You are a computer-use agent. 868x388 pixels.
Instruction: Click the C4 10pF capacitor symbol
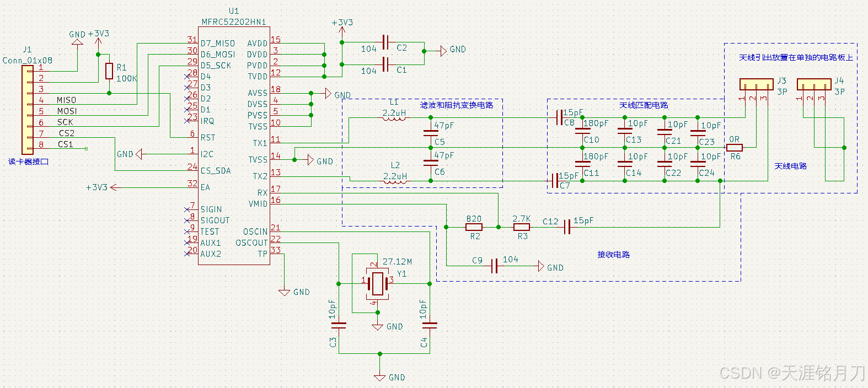pyautogui.click(x=430, y=326)
